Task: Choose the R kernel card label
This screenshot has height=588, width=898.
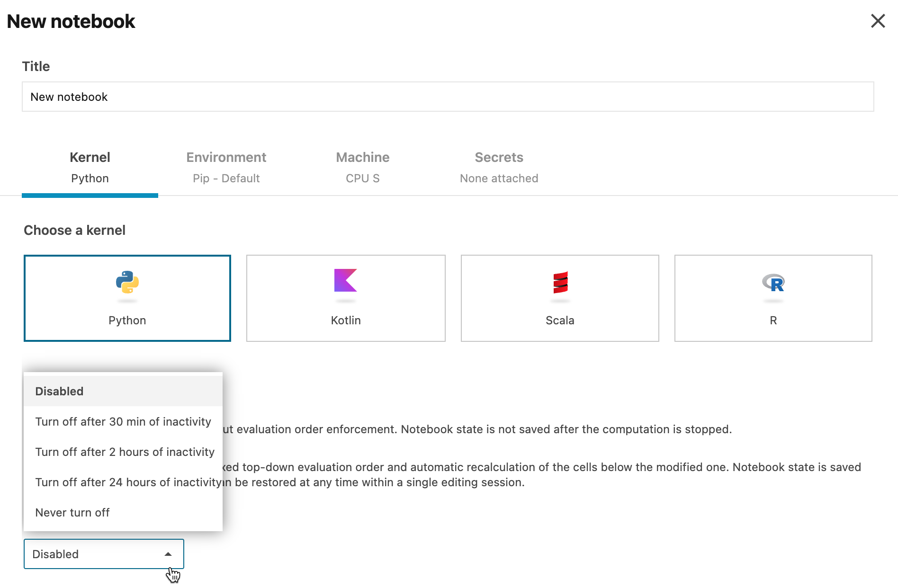Action: pyautogui.click(x=773, y=321)
